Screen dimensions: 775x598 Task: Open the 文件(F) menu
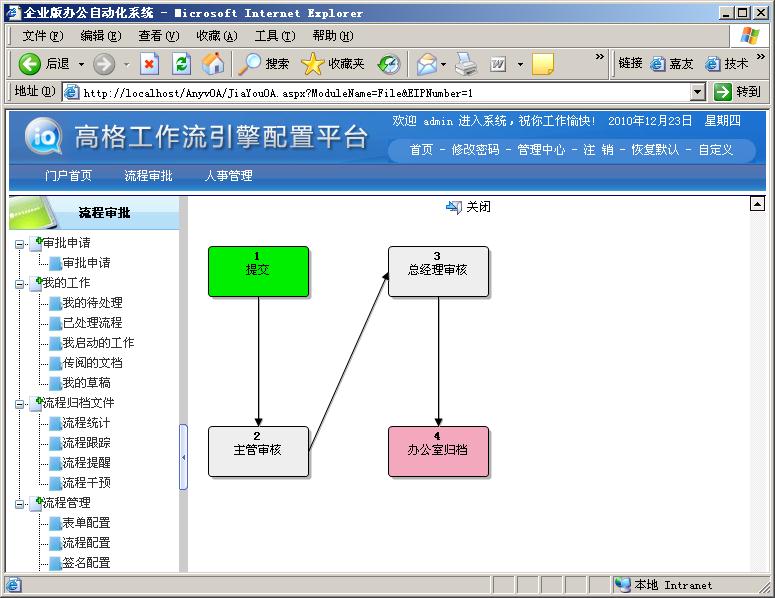[42, 36]
